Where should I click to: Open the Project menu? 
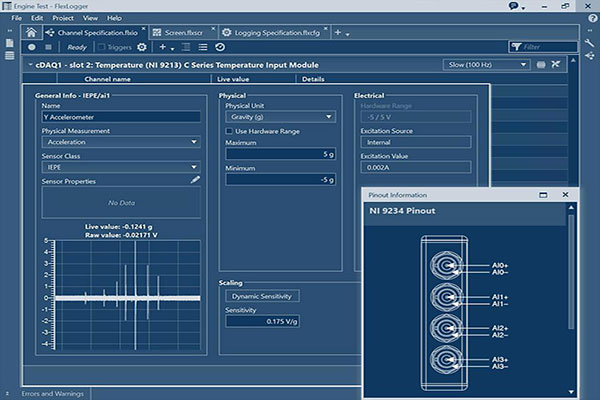pos(63,18)
